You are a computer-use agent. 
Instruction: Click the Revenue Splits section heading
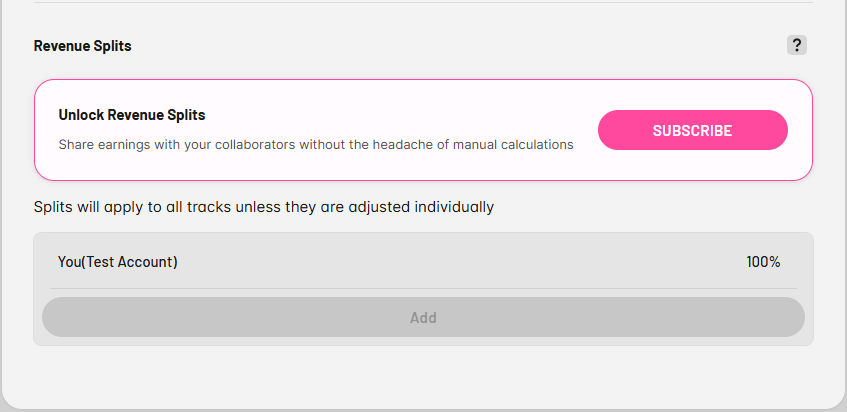coord(83,46)
